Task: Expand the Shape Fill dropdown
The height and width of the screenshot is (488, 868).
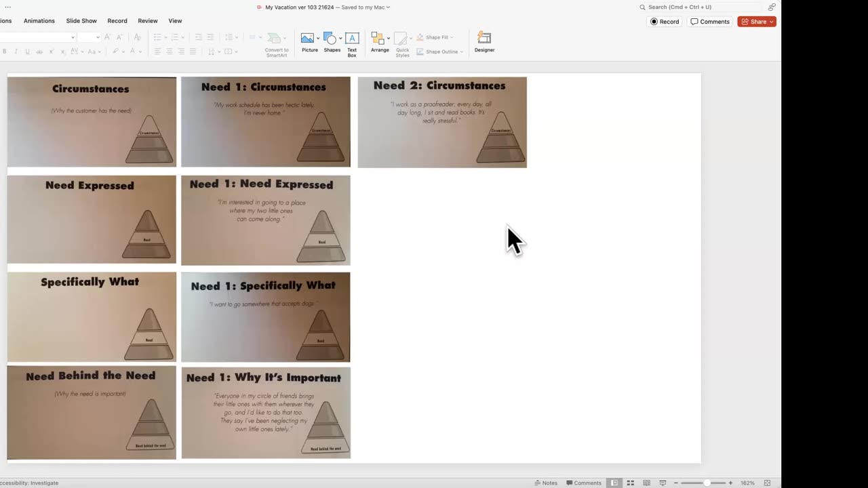Action: pyautogui.click(x=452, y=37)
